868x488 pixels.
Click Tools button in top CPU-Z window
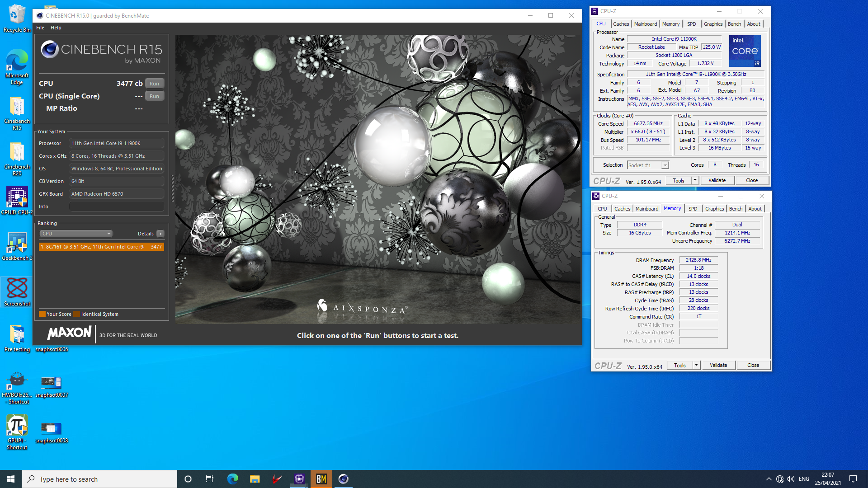(679, 180)
